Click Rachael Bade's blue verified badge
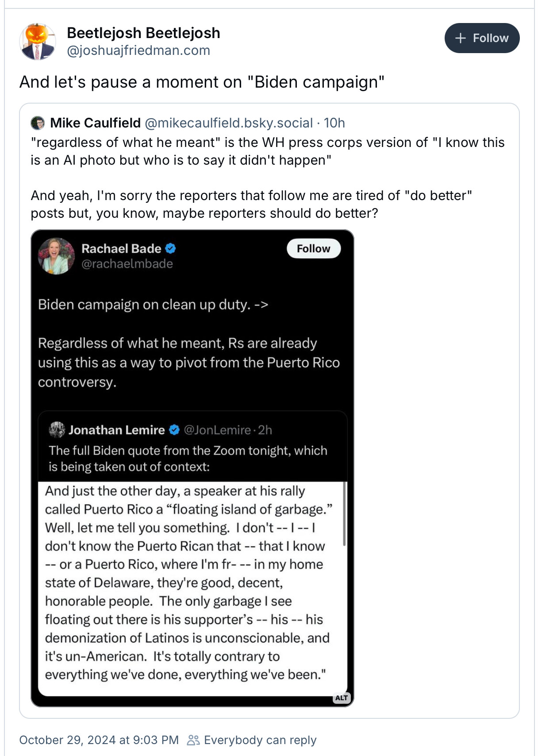This screenshot has width=538, height=756. [x=170, y=249]
